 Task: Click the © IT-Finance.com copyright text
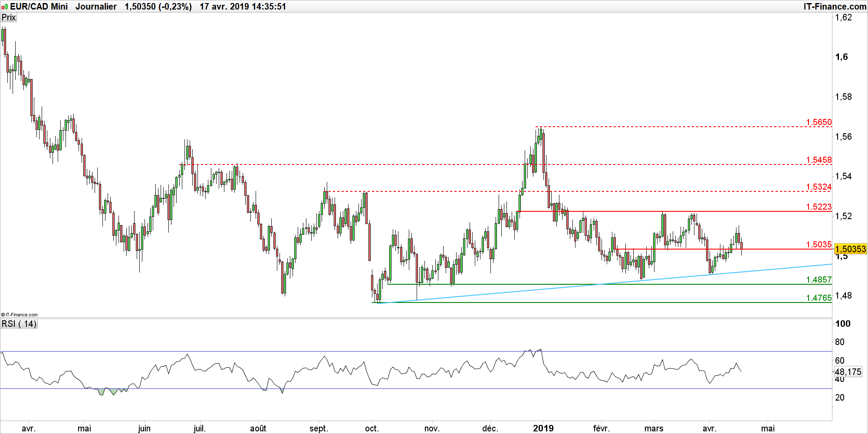coord(20,315)
